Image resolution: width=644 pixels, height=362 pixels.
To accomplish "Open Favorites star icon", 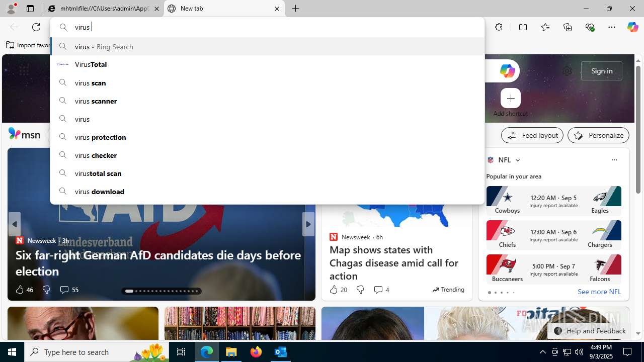I will coord(545,27).
